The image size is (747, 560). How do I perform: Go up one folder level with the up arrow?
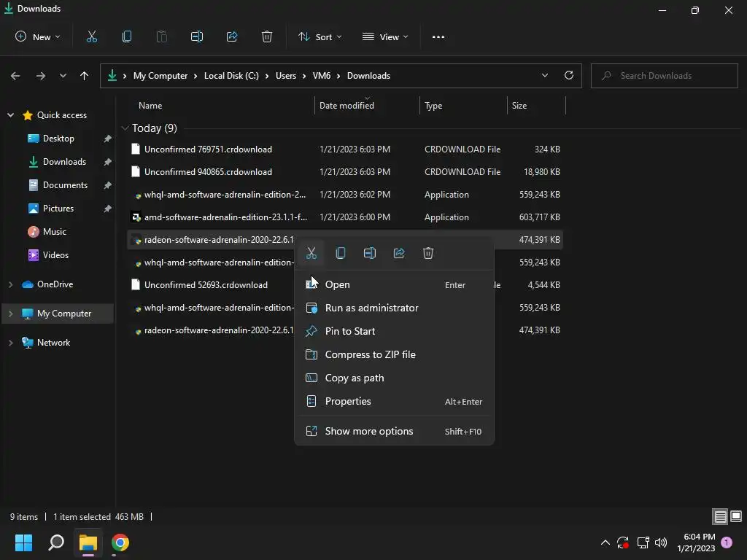coord(85,76)
